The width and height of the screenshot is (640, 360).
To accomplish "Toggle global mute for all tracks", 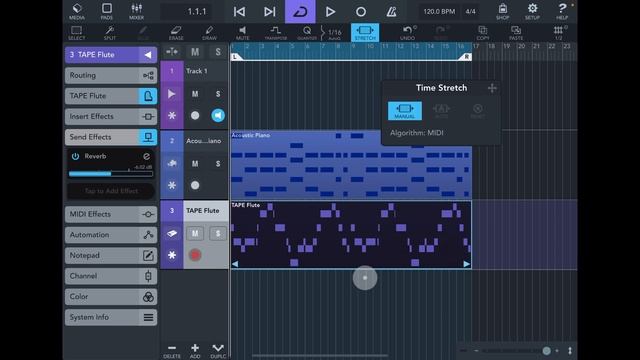I will 195,52.
